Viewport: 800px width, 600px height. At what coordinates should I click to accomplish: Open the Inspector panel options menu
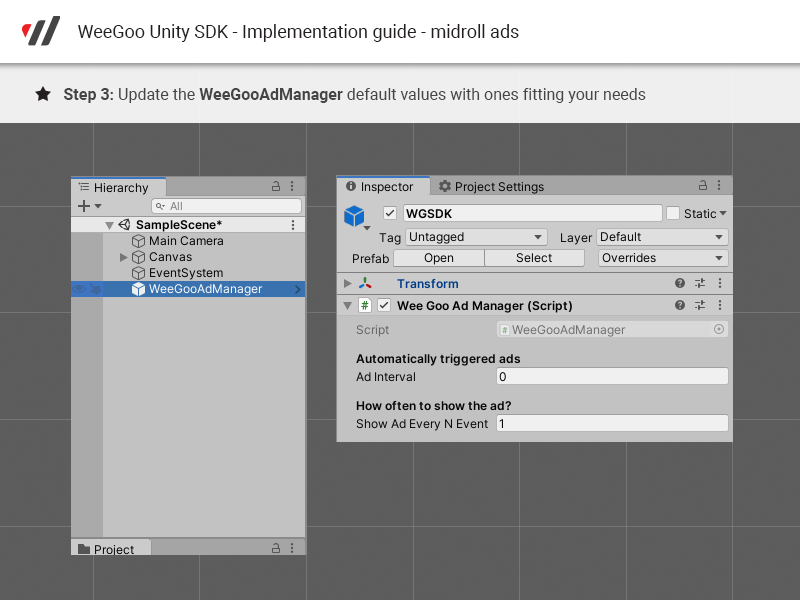[719, 185]
